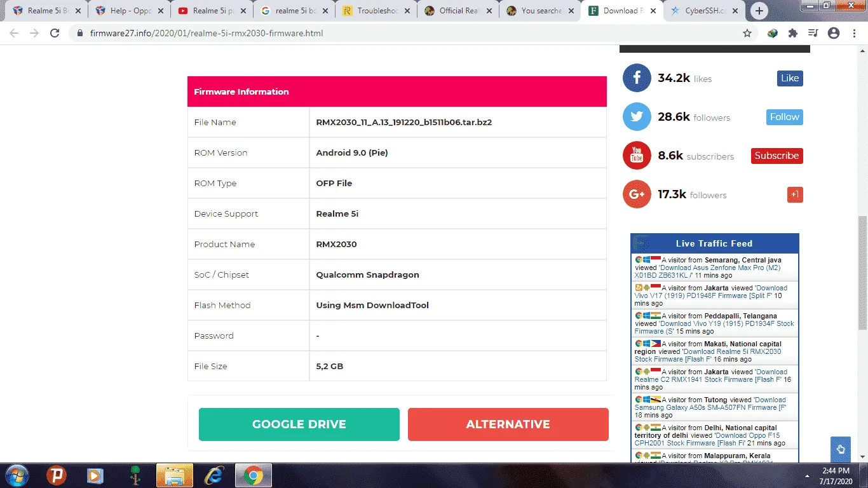Click the 'Firmware Information' table header

coord(397,91)
